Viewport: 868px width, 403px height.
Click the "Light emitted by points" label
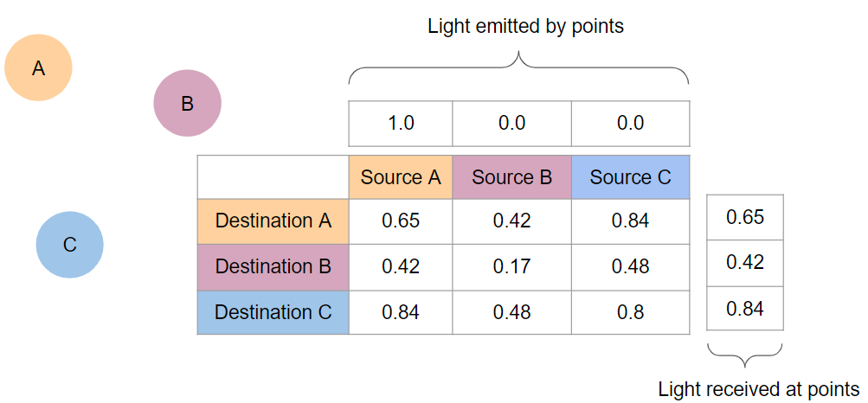coord(525,26)
